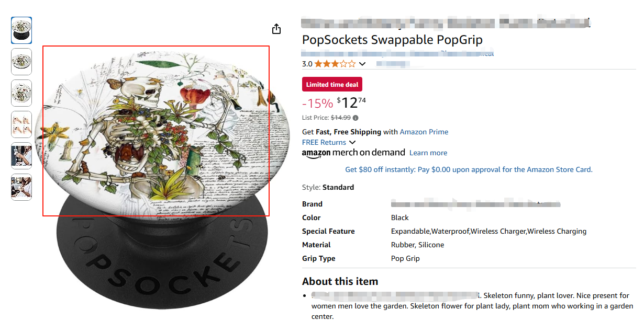644x321 pixels.
Task: Open the ratings count link beside the stars
Action: pos(393,64)
